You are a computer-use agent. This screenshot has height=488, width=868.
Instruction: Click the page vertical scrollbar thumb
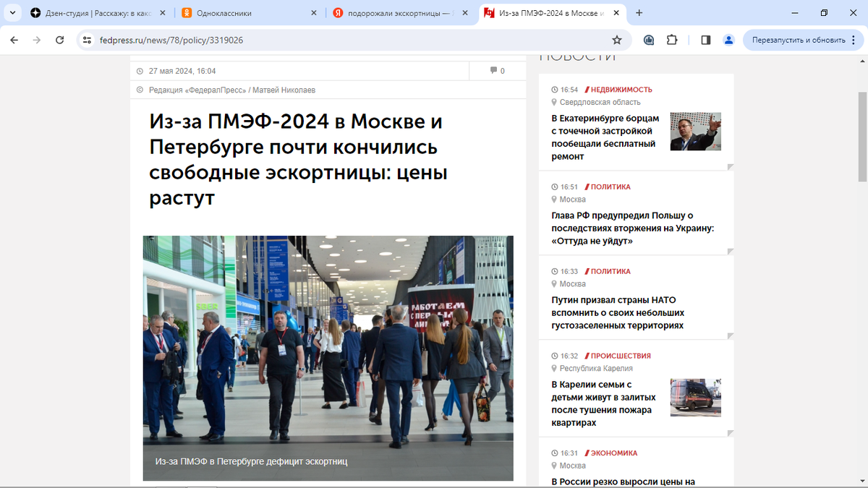click(861, 137)
